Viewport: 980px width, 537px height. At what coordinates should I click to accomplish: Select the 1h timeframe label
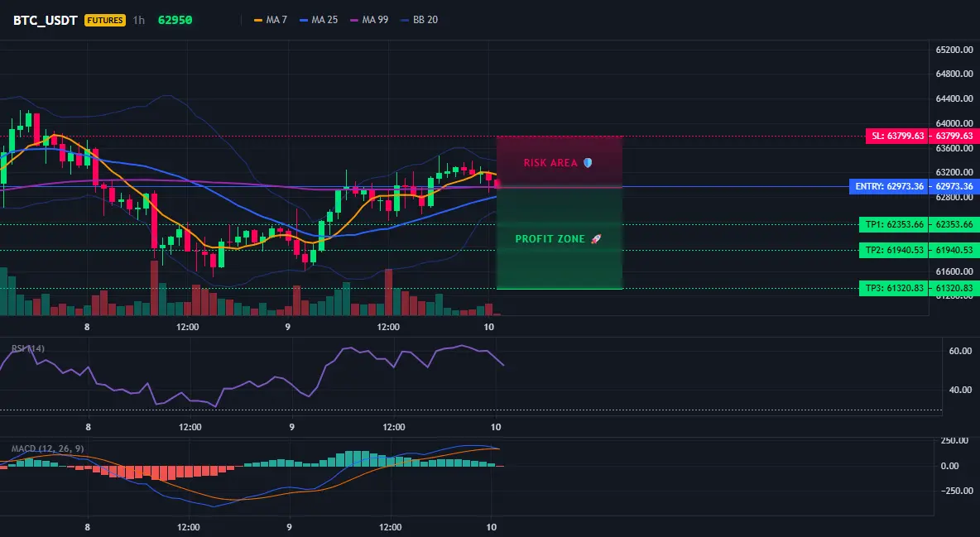click(x=139, y=20)
